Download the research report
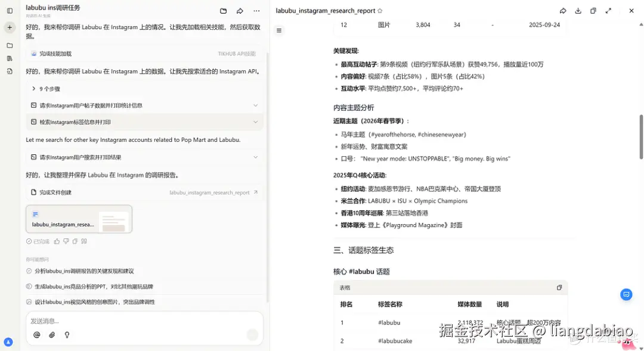 578,10
